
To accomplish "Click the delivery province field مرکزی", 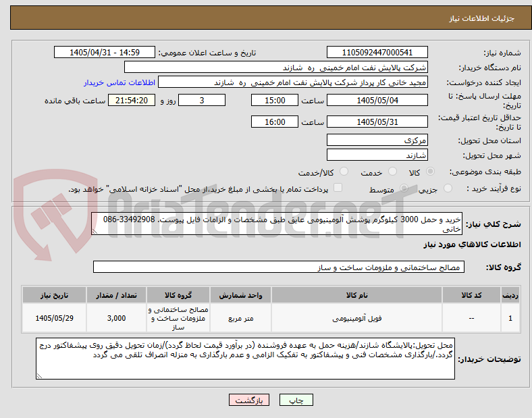I will pyautogui.click(x=377, y=140).
